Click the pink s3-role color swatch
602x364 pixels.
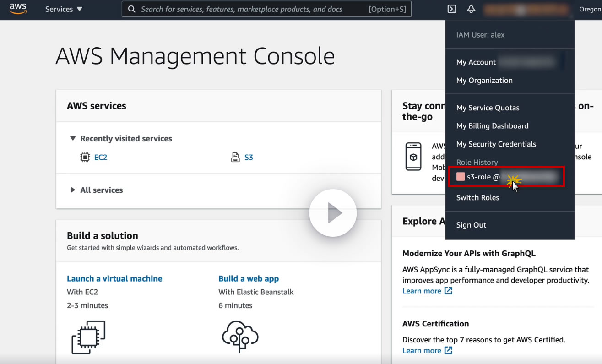point(461,177)
